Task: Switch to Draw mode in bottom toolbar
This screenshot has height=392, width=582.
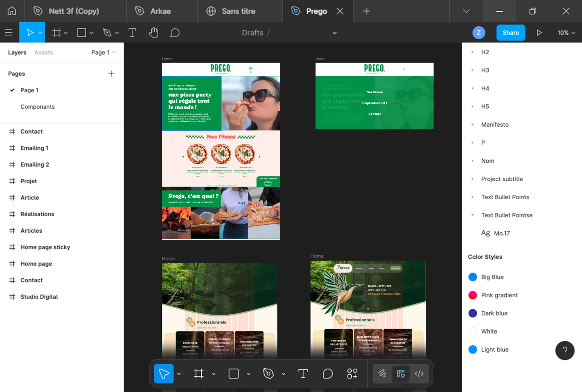Action: [382, 373]
